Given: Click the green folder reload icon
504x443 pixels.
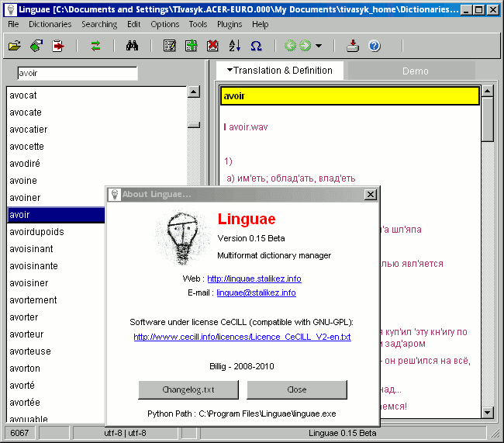Looking at the screenshot, I should [36, 46].
